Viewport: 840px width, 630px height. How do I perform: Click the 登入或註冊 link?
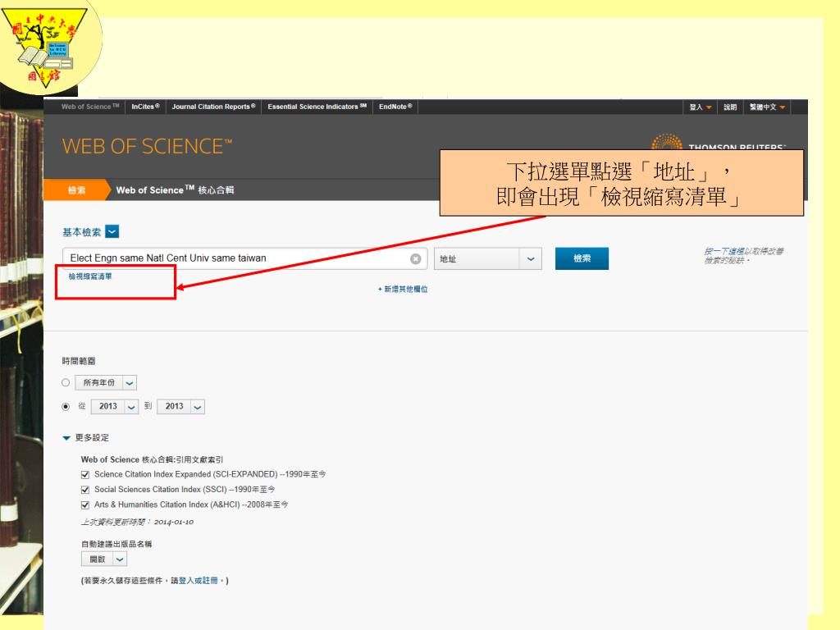[199, 581]
